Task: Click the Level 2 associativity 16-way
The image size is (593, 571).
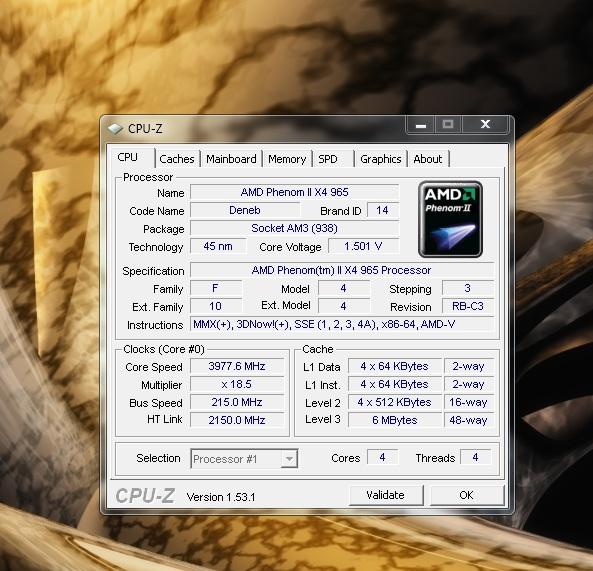Action: 468,402
